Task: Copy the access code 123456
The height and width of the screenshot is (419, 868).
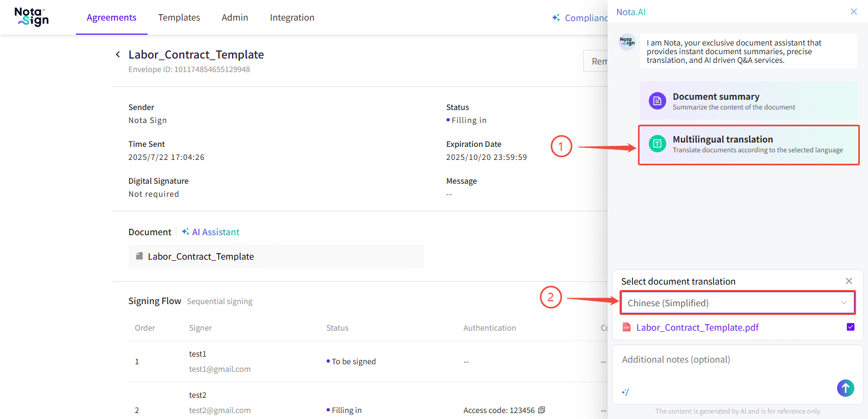Action: (x=541, y=410)
